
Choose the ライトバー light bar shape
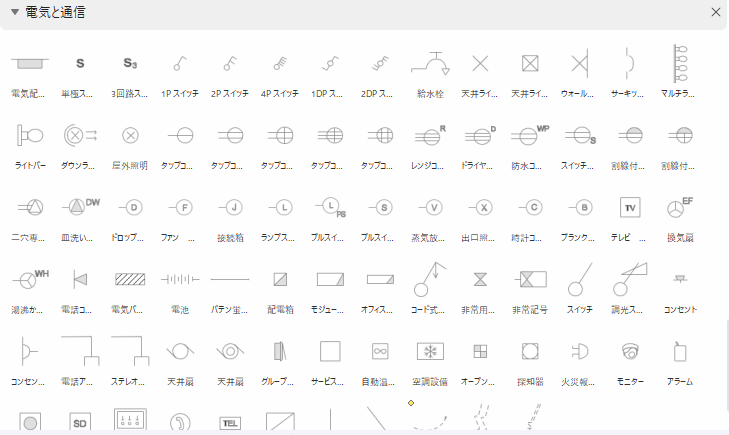pyautogui.click(x=30, y=135)
